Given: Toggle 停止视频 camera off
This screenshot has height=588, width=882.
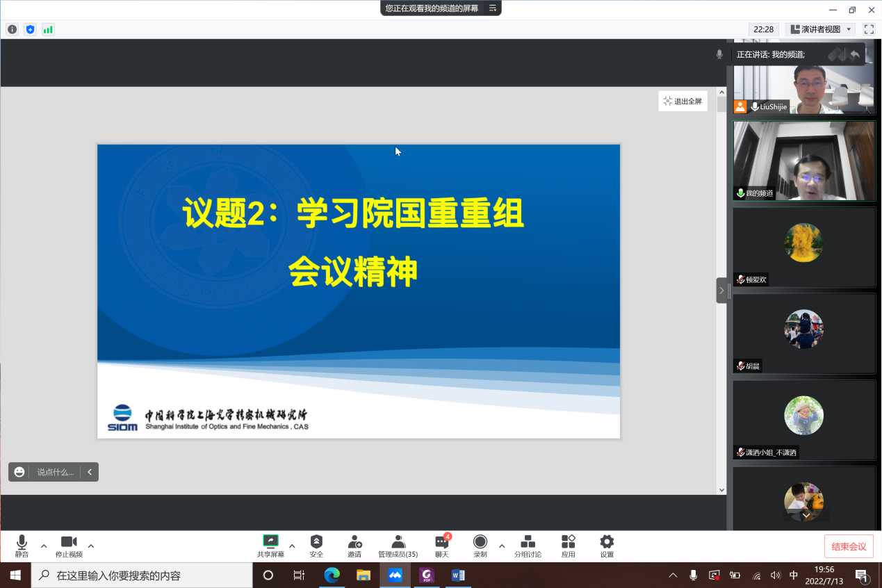Looking at the screenshot, I should coord(69,546).
